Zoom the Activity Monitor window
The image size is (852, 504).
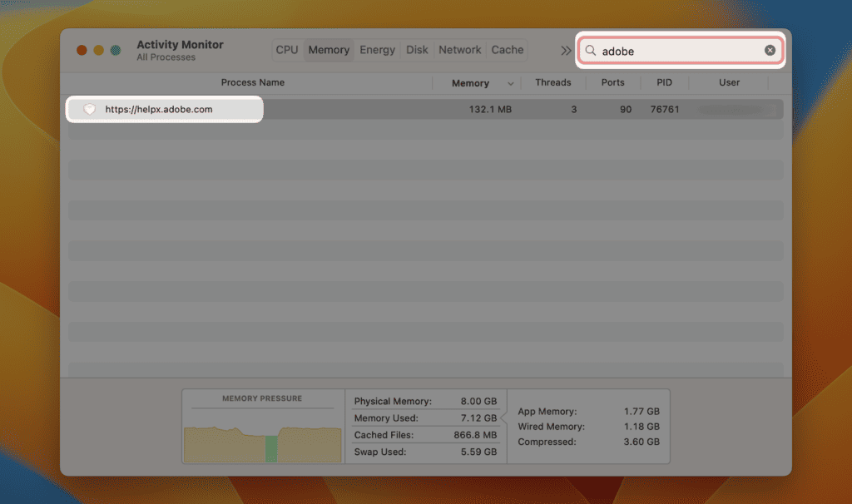coord(116,50)
